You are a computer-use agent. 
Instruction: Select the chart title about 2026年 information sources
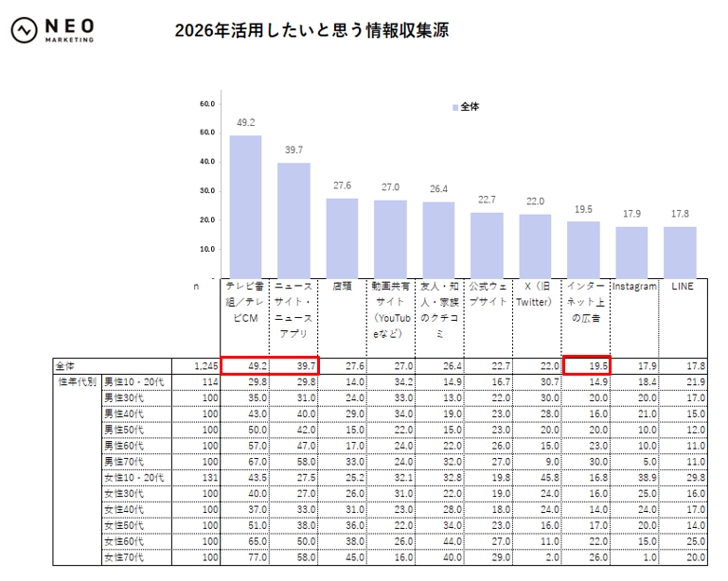tap(311, 30)
